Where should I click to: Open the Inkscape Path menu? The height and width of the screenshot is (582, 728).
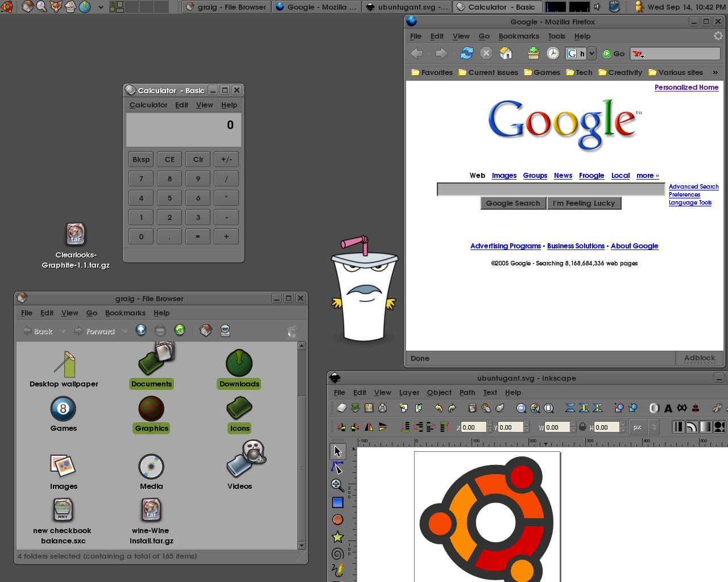tap(467, 393)
